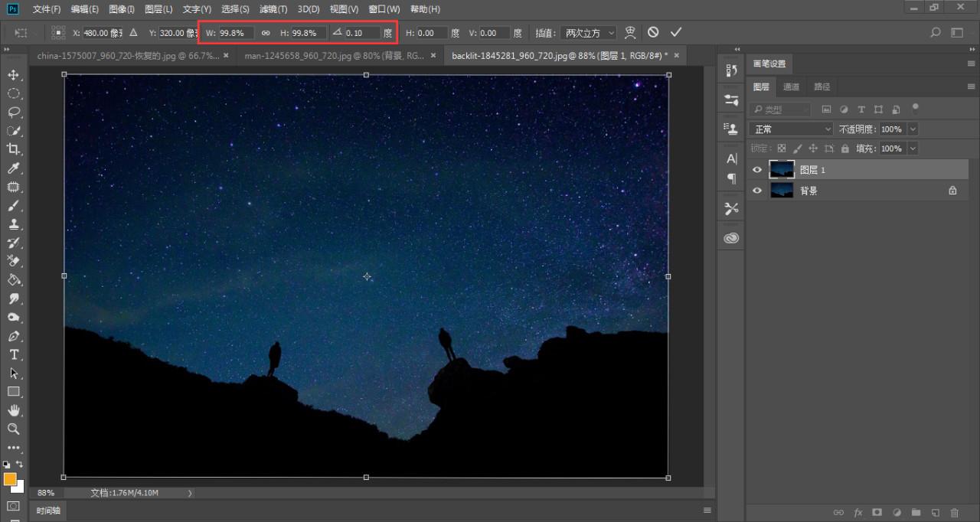Switch to warp mode icon
Viewport: 980px width, 522px height.
[630, 32]
